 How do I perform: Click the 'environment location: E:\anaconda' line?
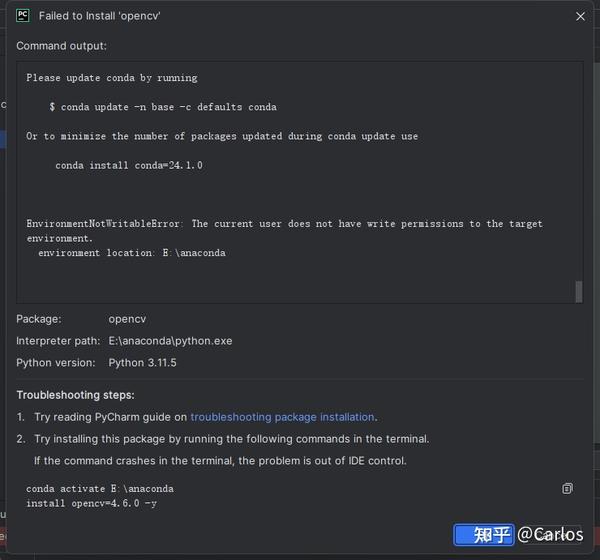132,253
